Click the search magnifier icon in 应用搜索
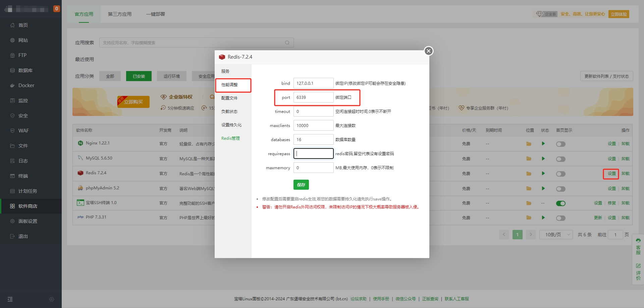 pyautogui.click(x=287, y=43)
